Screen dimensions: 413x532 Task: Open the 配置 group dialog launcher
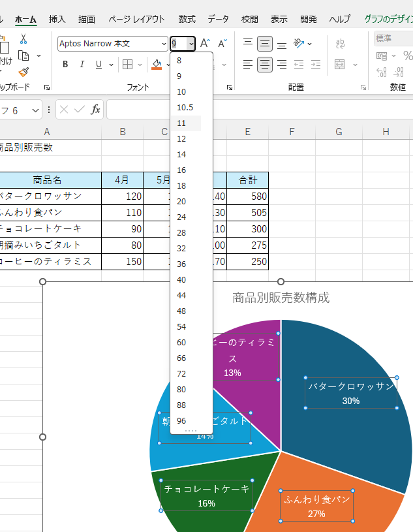pos(363,87)
